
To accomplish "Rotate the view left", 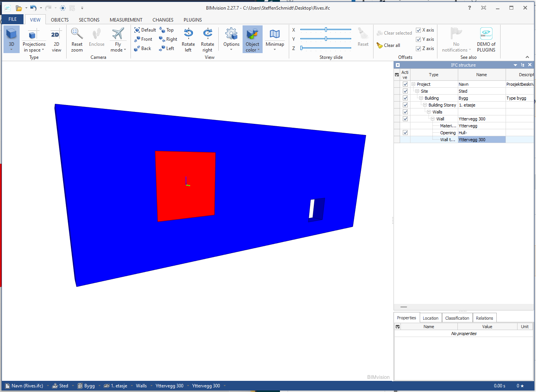I will pos(188,34).
